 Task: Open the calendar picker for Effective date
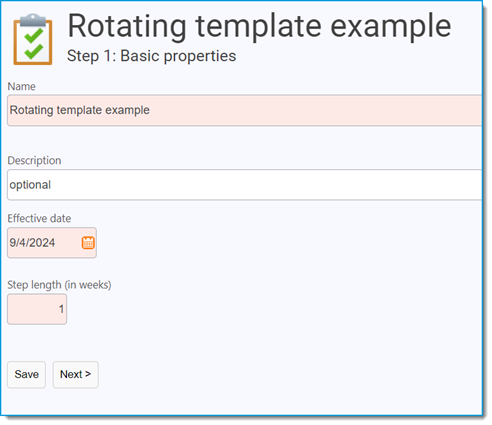click(x=88, y=243)
